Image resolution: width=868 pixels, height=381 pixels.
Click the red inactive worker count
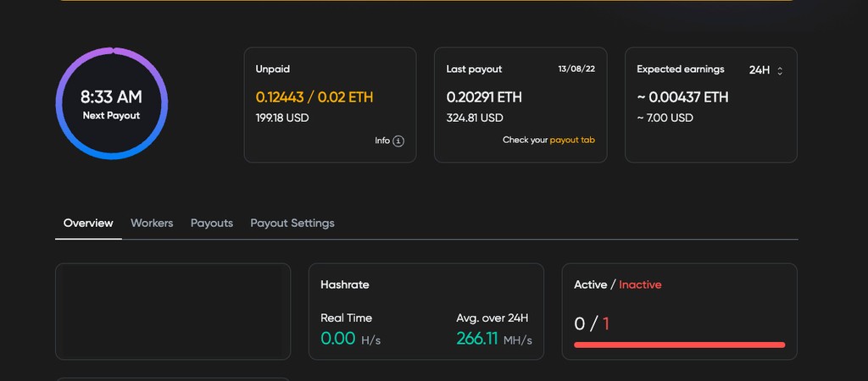pyautogui.click(x=606, y=323)
